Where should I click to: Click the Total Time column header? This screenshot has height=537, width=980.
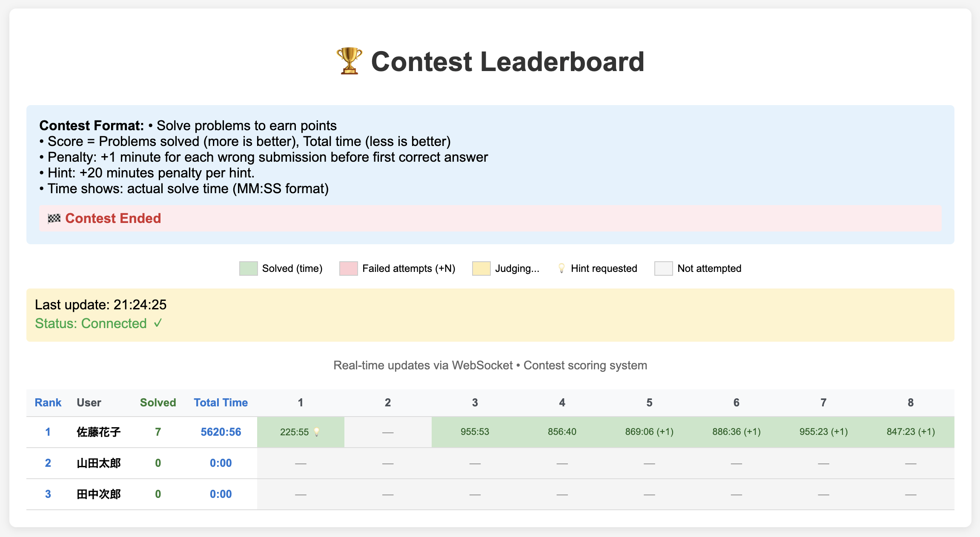pos(221,403)
